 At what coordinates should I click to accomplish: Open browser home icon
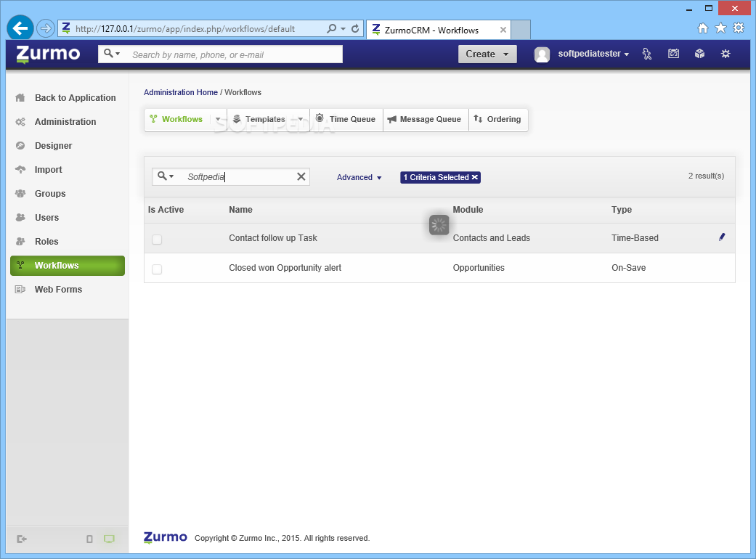coord(703,28)
